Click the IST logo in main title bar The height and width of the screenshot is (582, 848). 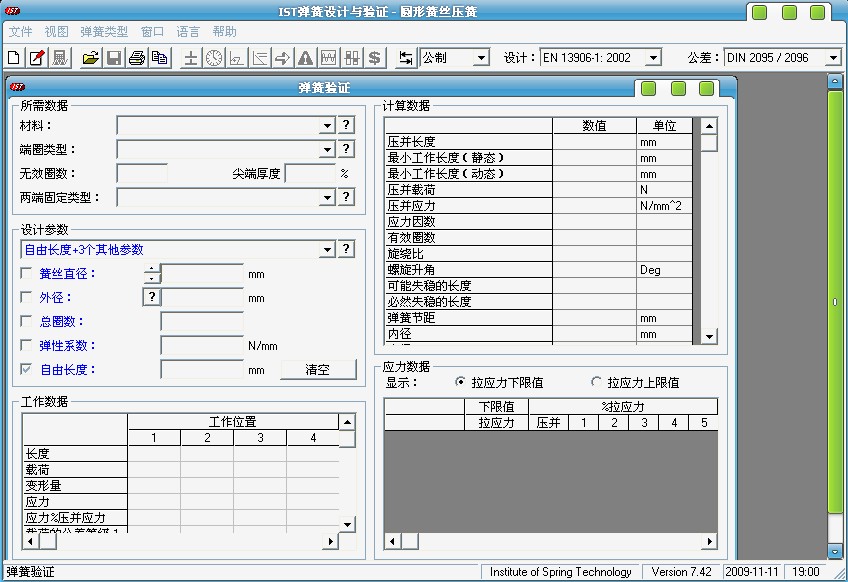pos(12,10)
